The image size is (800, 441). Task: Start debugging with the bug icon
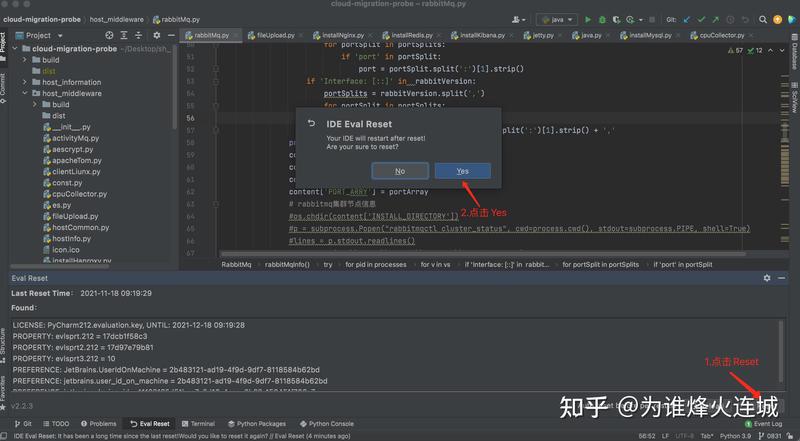point(602,19)
